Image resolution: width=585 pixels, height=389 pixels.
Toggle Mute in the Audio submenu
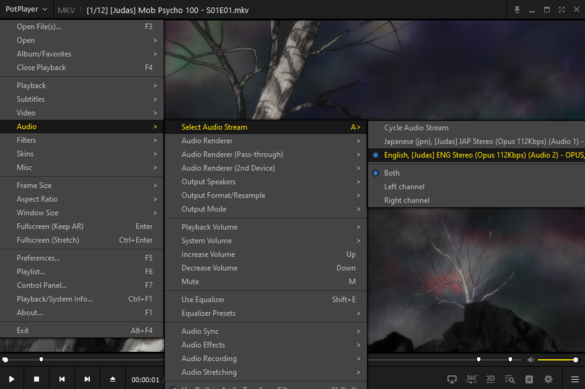pyautogui.click(x=266, y=282)
